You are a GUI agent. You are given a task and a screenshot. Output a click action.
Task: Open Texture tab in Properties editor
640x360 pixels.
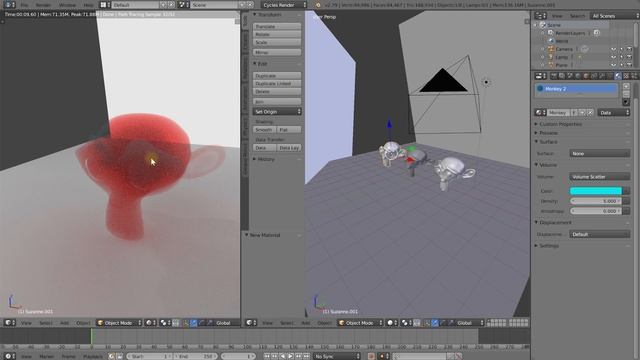pyautogui.click(x=626, y=76)
